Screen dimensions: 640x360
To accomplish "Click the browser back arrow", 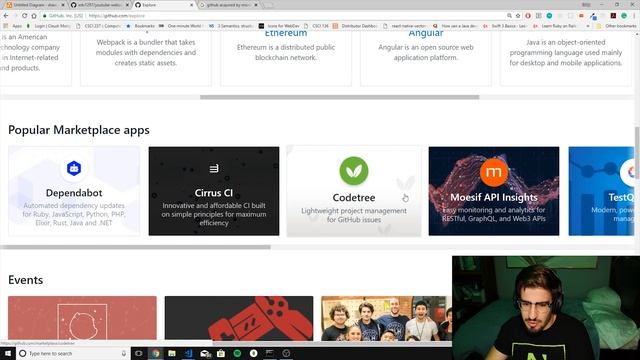I will point(6,16).
